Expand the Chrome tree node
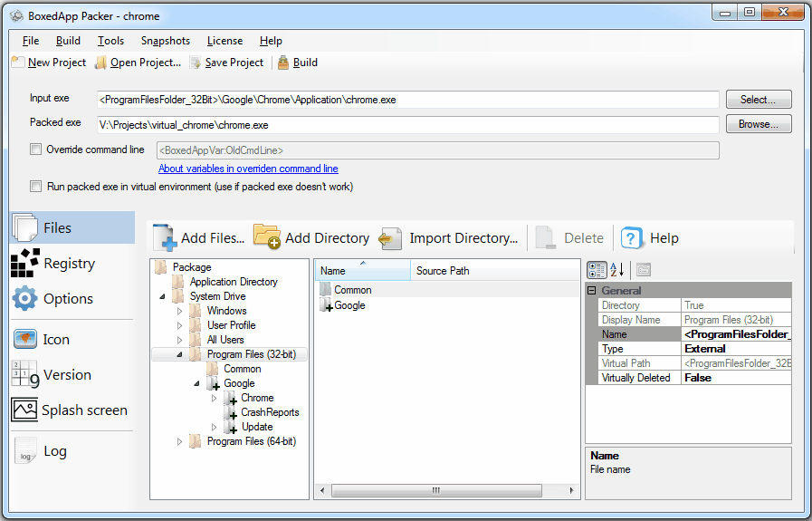This screenshot has width=812, height=521. (x=214, y=398)
